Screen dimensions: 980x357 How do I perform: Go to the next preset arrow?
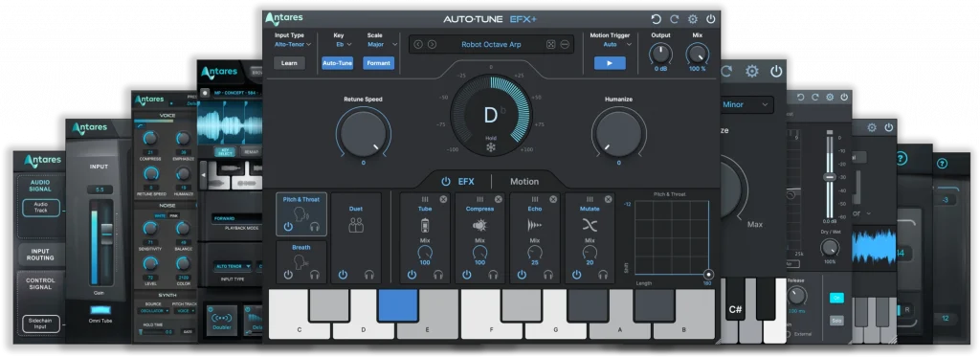432,44
